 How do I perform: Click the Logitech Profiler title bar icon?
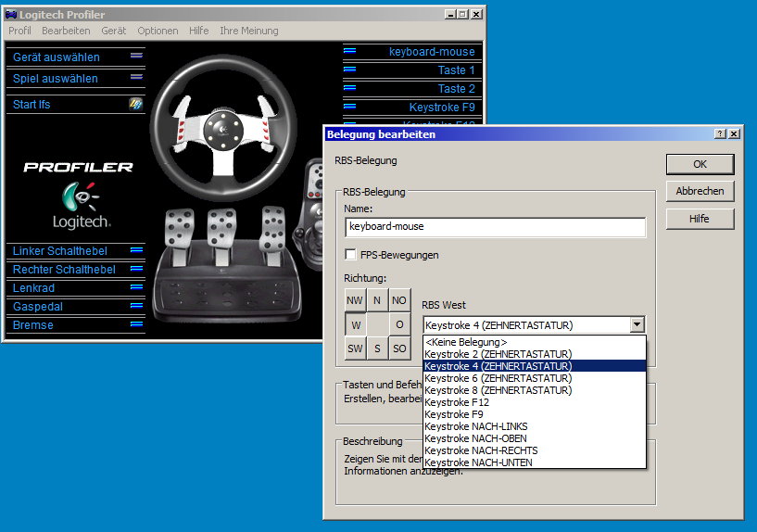10,15
